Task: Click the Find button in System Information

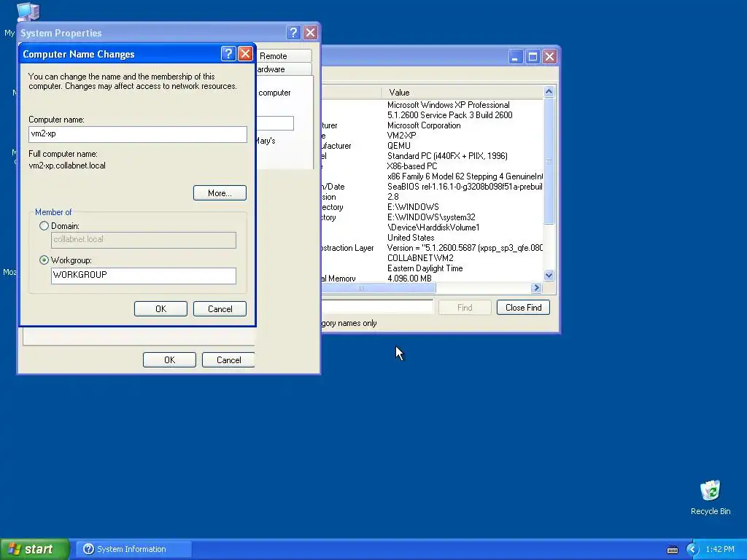Action: [465, 307]
